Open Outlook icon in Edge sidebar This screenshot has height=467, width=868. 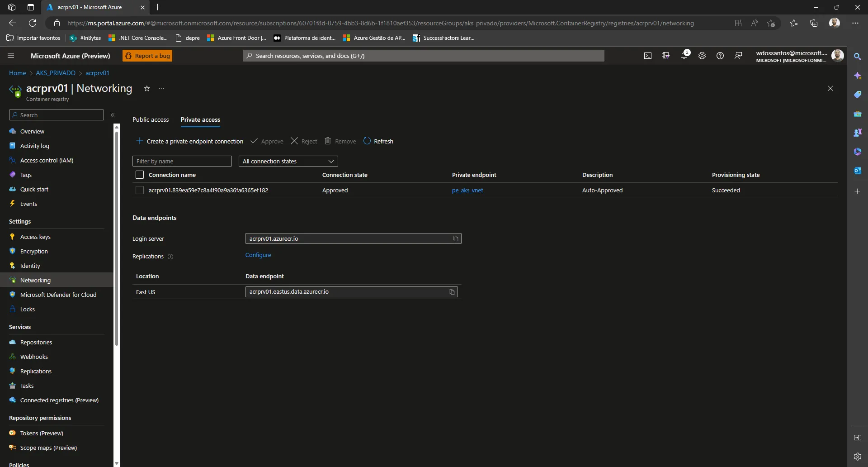tap(857, 171)
